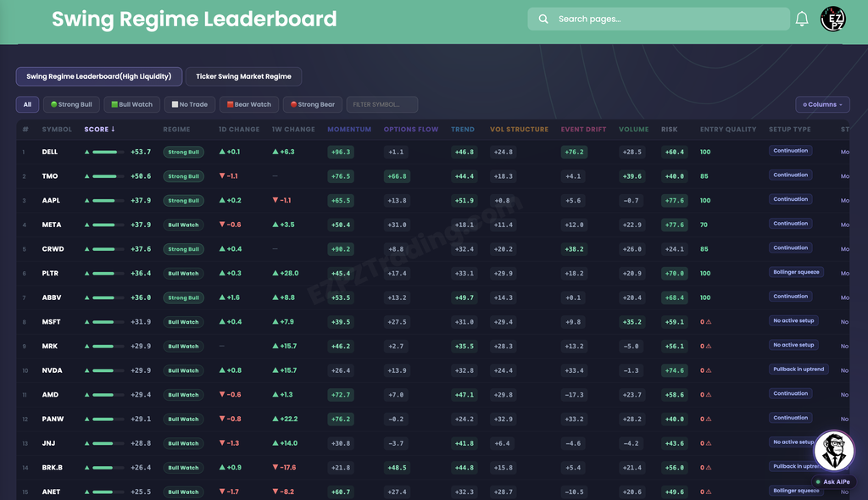Click the warning triangle in NVDA row
The image size is (868, 500).
coord(709,370)
